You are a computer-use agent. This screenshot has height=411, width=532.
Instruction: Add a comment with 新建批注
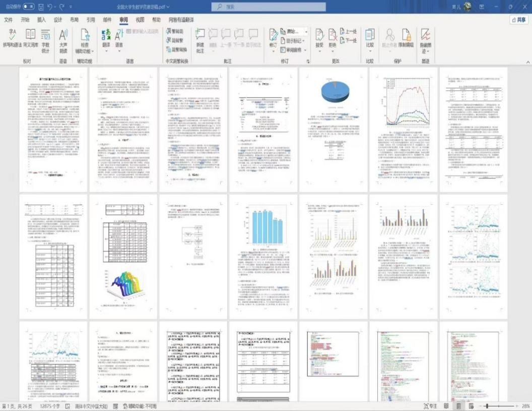pos(200,40)
